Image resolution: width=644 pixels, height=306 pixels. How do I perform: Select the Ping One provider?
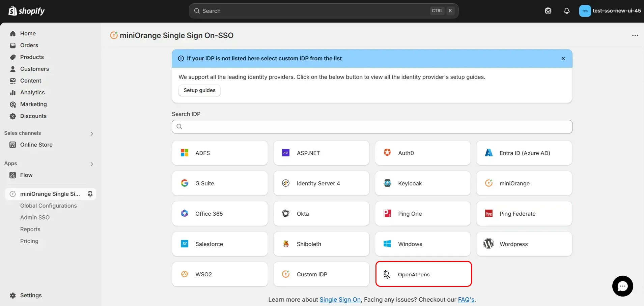click(423, 214)
